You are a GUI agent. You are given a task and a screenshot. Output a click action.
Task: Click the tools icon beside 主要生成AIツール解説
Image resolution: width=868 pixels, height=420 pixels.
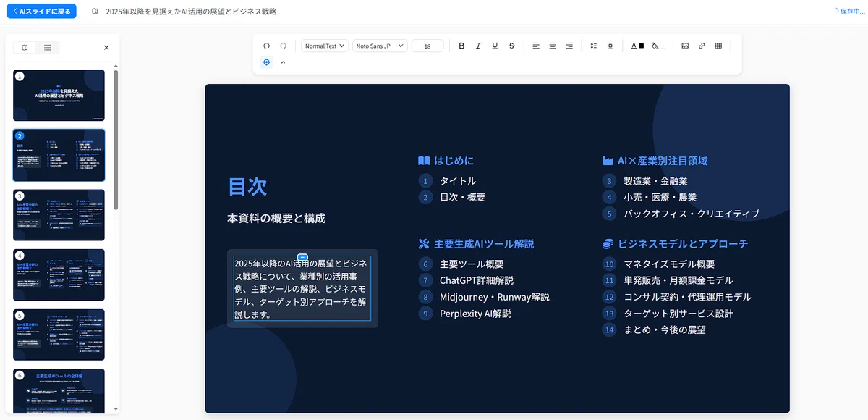424,244
